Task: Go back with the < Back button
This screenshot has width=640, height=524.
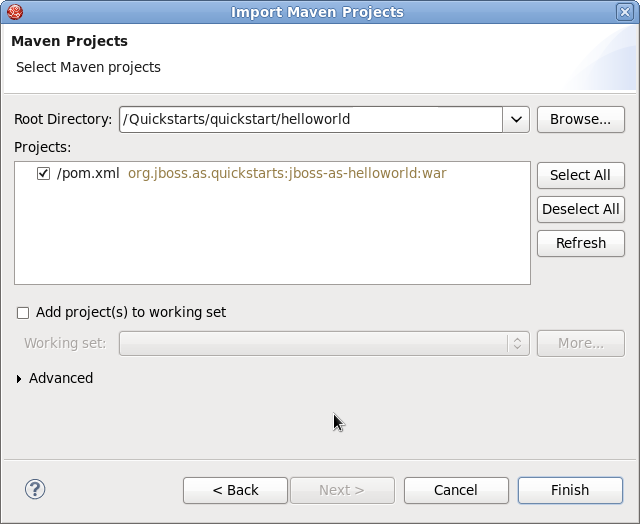Action: coord(236,490)
